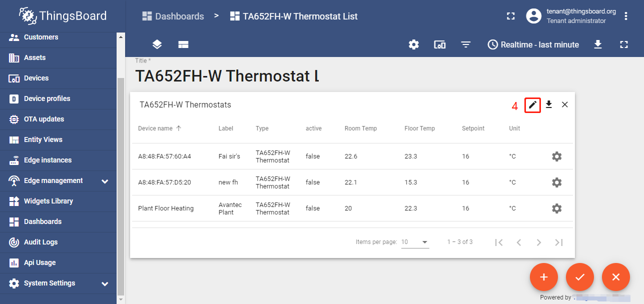Open Device profiles menu item
This screenshot has width=644, height=304.
[x=58, y=99]
